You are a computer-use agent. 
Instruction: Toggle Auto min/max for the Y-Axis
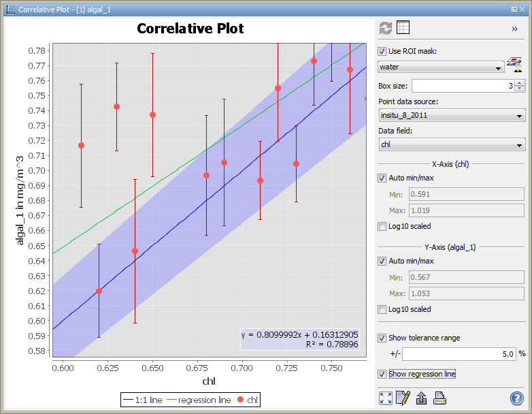(x=382, y=261)
